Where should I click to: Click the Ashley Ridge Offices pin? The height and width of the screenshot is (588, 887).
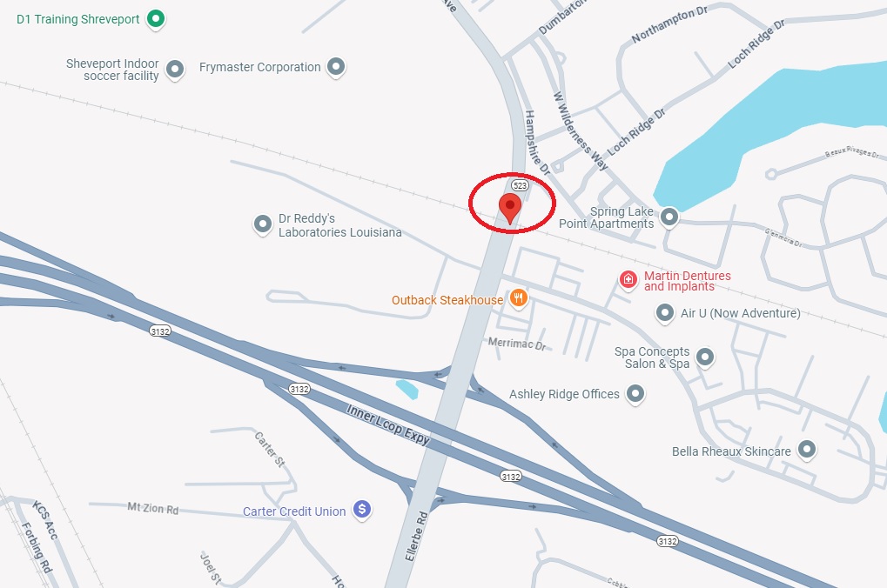[635, 393]
